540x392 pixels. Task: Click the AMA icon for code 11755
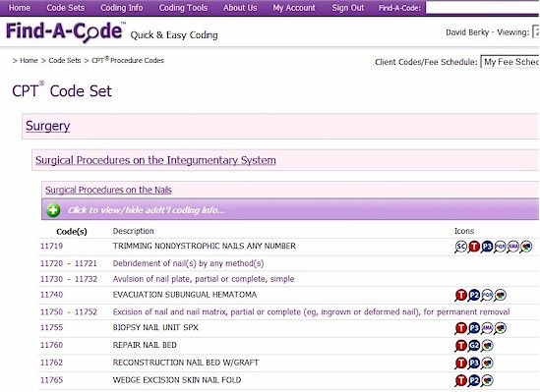[487, 328]
